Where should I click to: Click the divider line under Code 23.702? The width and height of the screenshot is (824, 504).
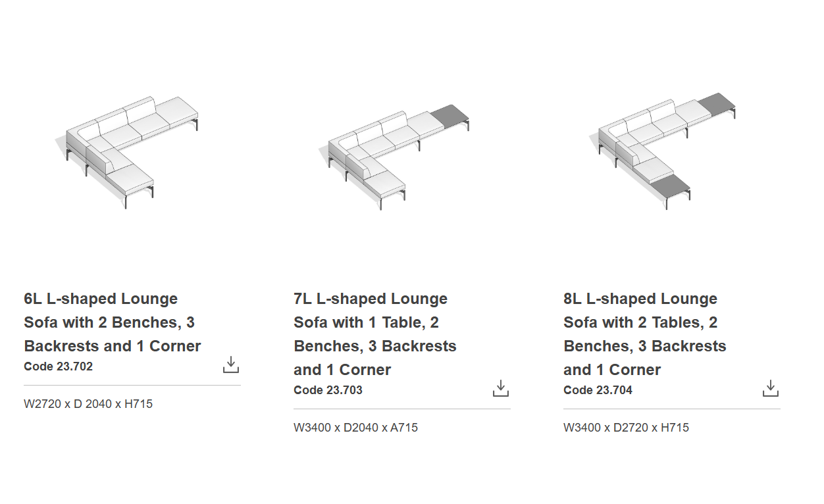coord(132,385)
